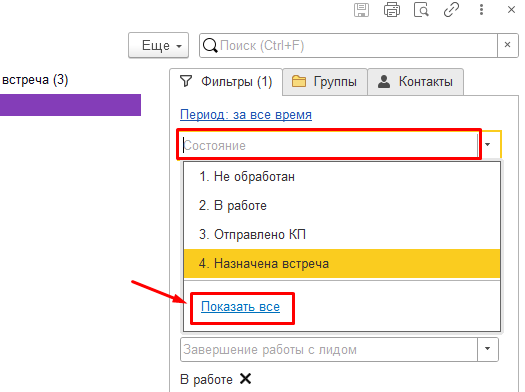Open the Контакты tab

[416, 82]
